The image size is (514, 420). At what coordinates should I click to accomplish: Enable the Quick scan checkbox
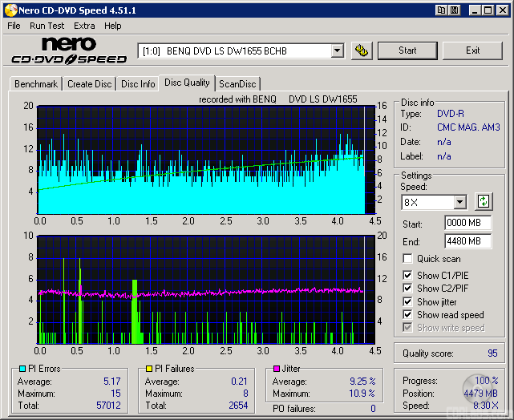click(x=407, y=259)
